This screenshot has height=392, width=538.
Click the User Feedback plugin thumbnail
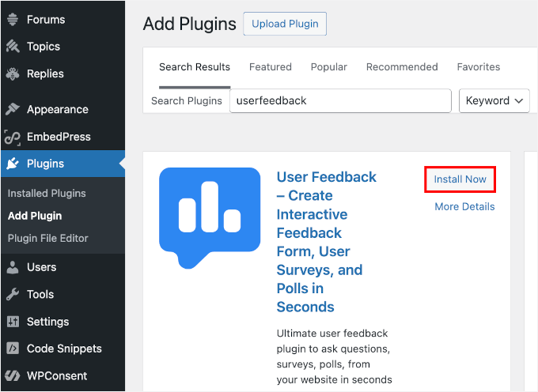(210, 218)
